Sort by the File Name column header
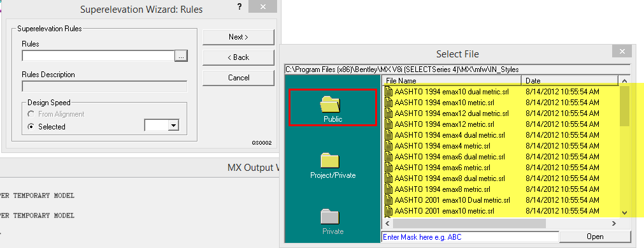This screenshot has height=248, width=644. click(x=452, y=80)
